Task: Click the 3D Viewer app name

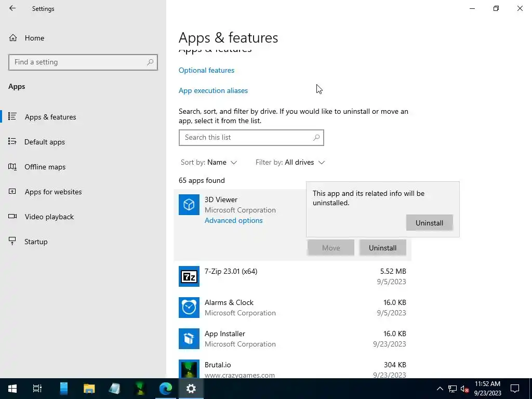Action: point(221,199)
